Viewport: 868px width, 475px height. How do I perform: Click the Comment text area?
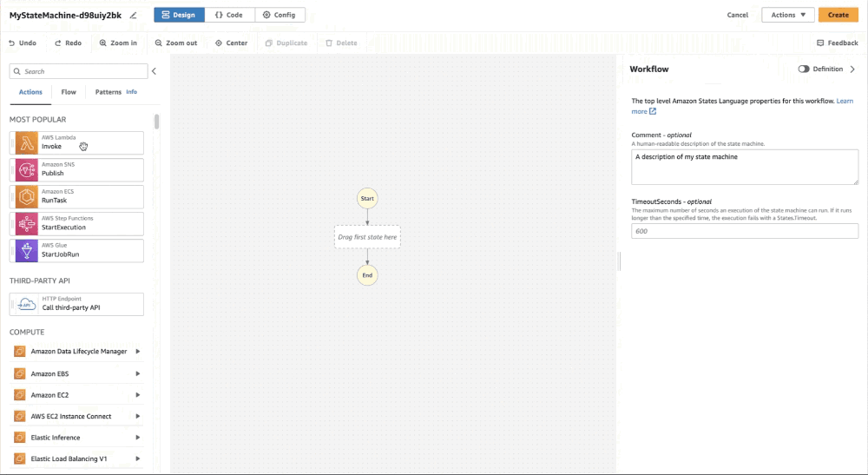coord(745,167)
